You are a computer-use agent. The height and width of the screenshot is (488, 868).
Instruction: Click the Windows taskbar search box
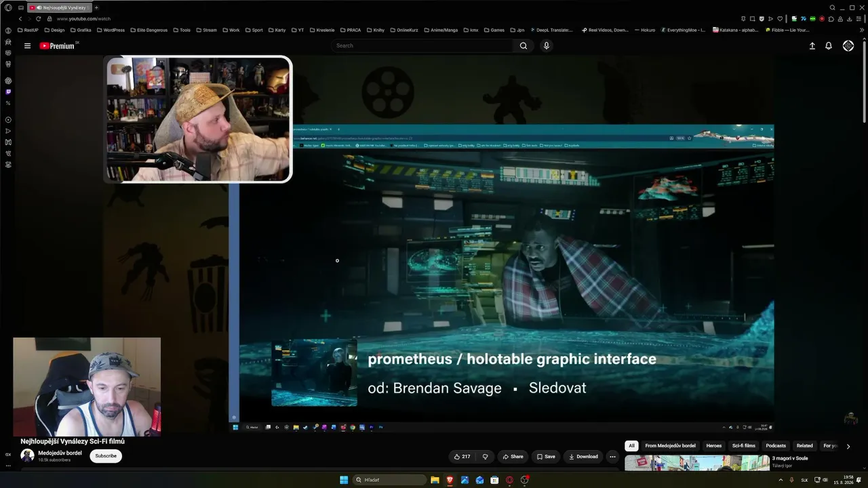tap(390, 480)
